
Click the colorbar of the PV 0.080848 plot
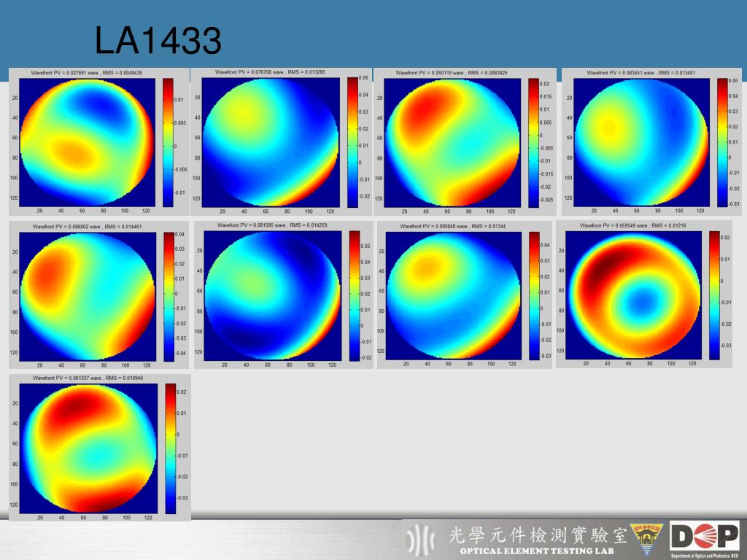(534, 295)
